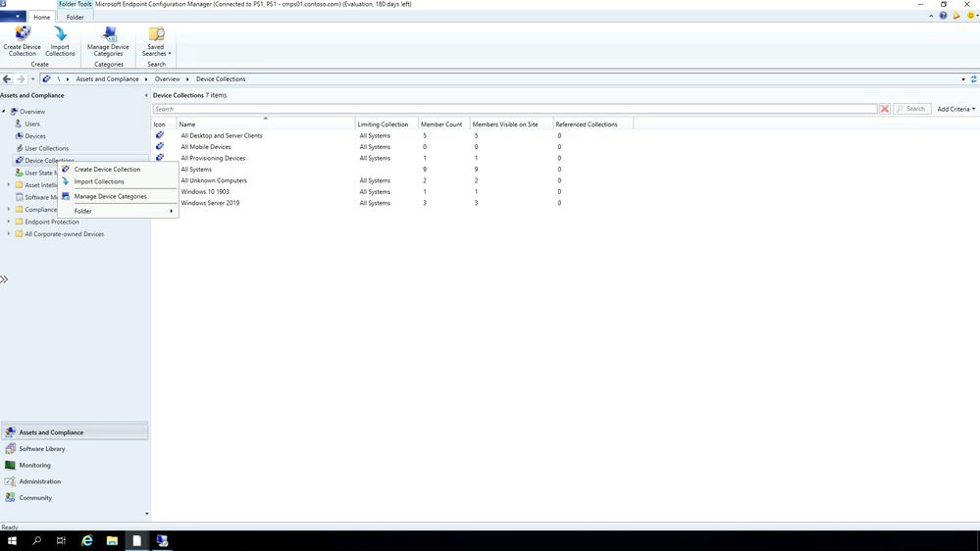Select All Mobile Devices collection
This screenshot has width=980, height=551.
392,147
